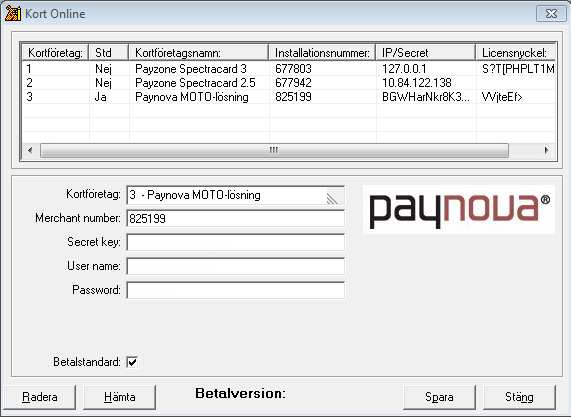Screen dimensions: 571x417
Task: Click the horizontal scrollbar thumb of the list
Action: tap(274, 150)
